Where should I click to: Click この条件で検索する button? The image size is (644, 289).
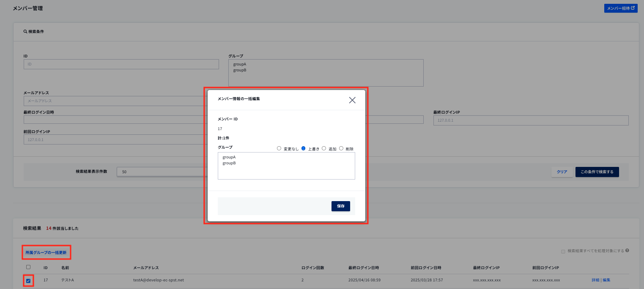click(x=597, y=172)
